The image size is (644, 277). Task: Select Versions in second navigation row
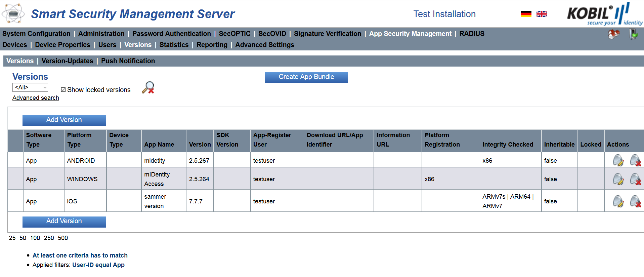click(138, 45)
